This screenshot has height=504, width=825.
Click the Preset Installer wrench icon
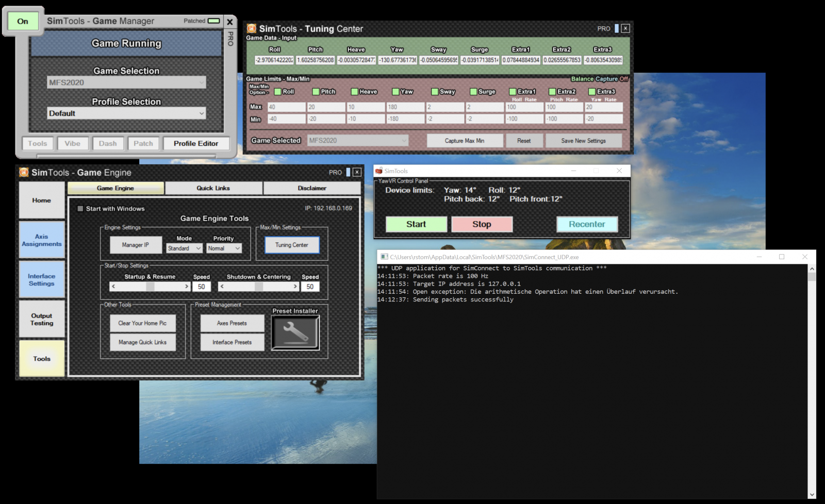(x=295, y=332)
